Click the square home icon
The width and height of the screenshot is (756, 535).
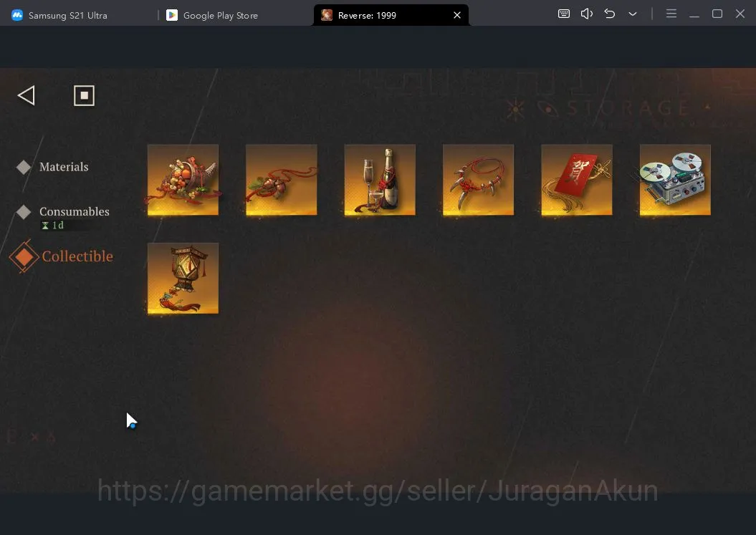pyautogui.click(x=84, y=95)
